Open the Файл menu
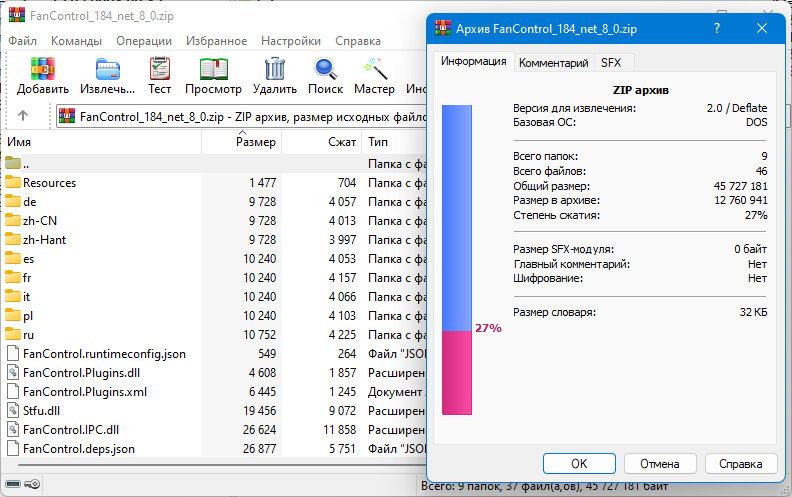Image resolution: width=792 pixels, height=497 pixels. 22,41
